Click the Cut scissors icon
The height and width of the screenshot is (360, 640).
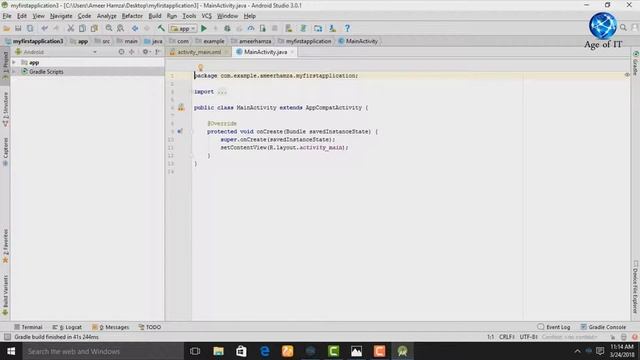click(x=71, y=29)
